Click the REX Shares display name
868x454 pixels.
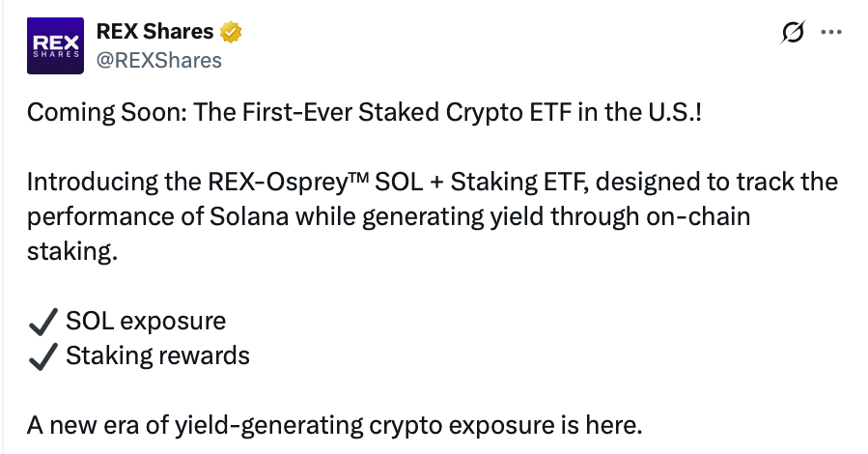tap(154, 32)
